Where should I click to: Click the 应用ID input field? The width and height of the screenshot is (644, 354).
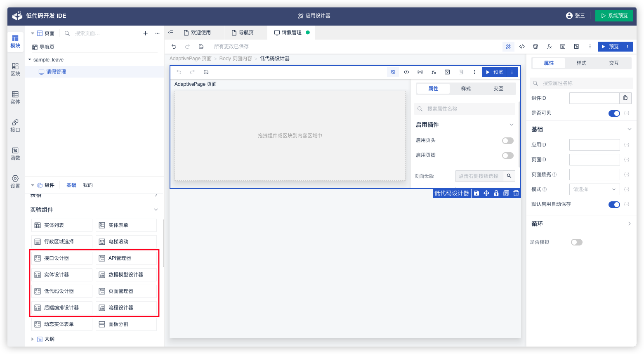[594, 145]
